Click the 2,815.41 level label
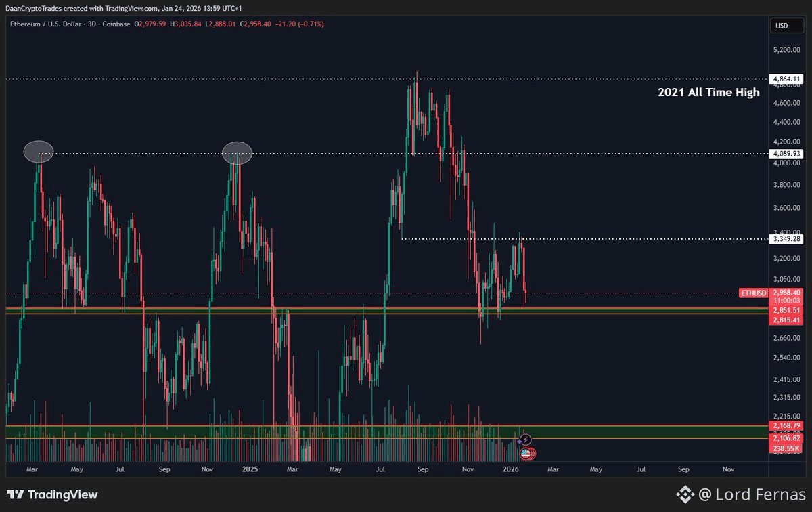812x512 pixels. point(786,318)
